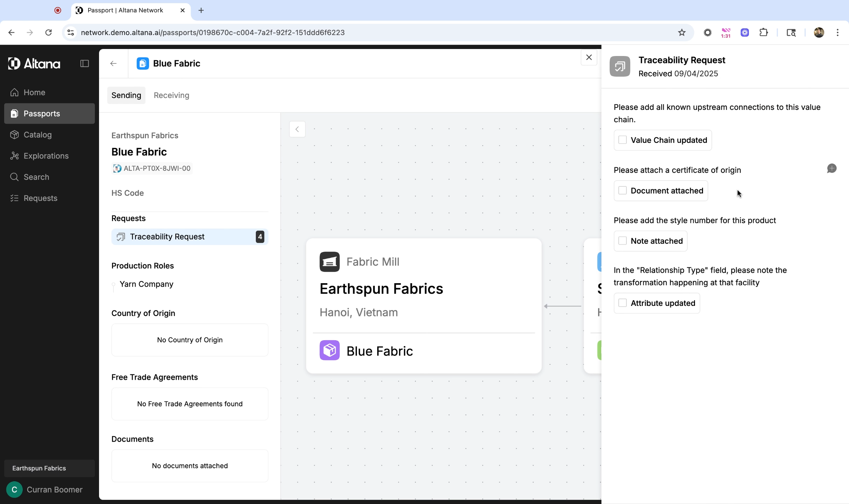The image size is (849, 504).
Task: Click the Fabric Mill role icon
Action: (x=329, y=262)
